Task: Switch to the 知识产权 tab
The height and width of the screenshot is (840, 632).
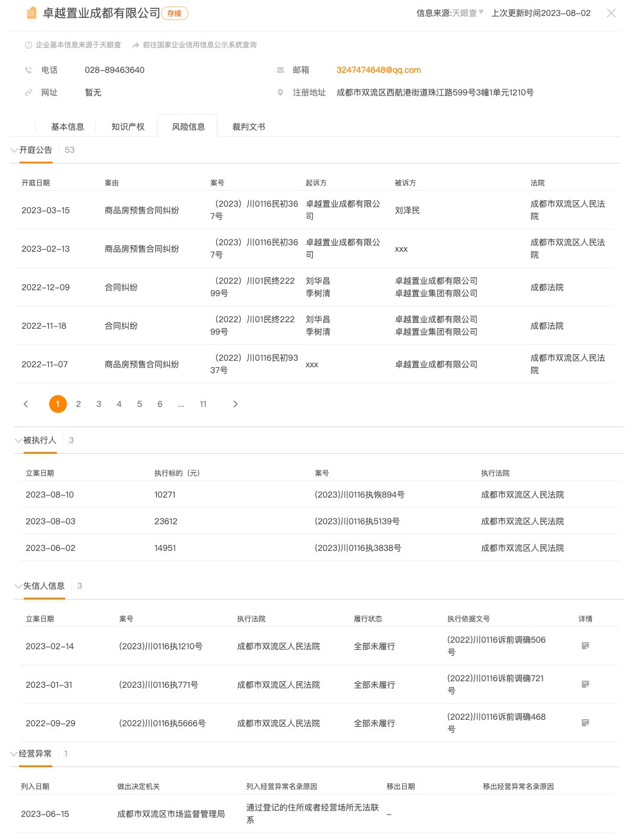Action: click(x=128, y=127)
